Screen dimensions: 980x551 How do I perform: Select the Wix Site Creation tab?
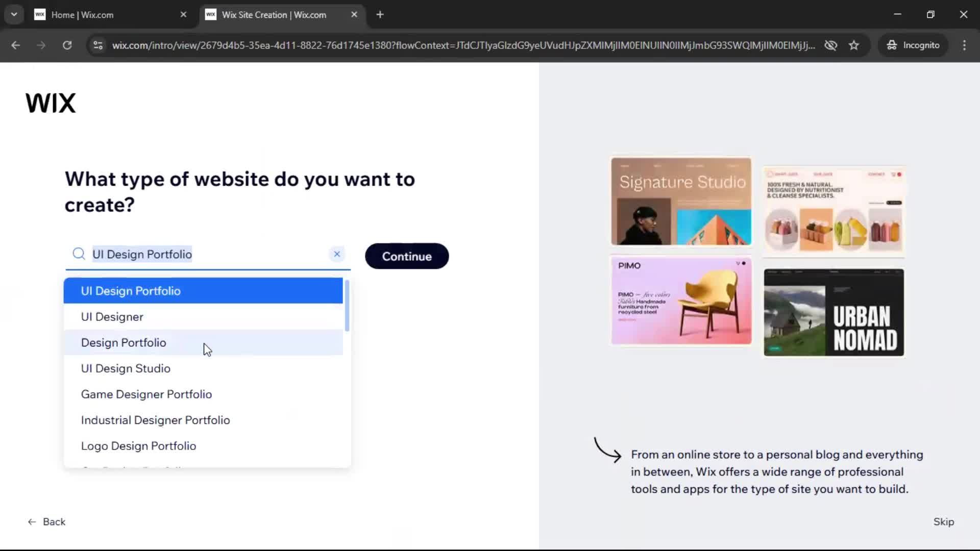click(x=281, y=15)
